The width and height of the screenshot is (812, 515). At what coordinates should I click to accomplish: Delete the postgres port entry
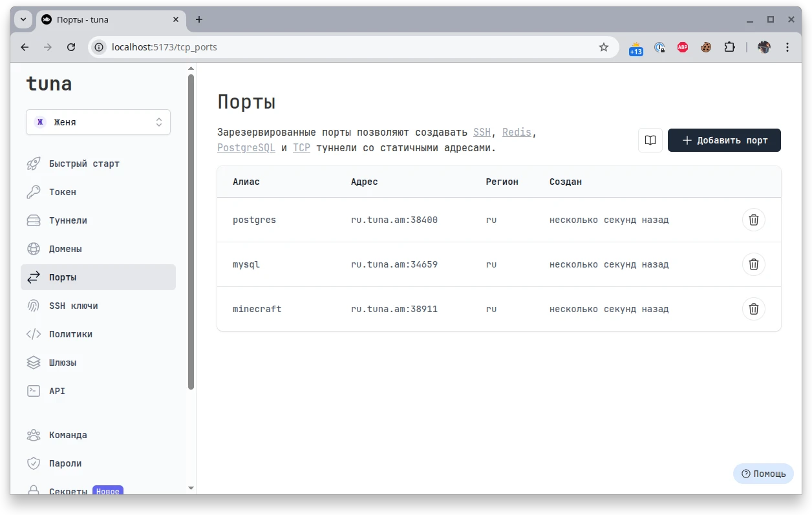click(753, 220)
